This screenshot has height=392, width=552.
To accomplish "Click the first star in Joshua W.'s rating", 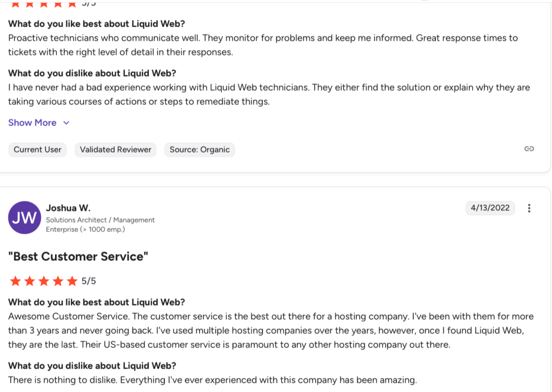I will pos(15,281).
